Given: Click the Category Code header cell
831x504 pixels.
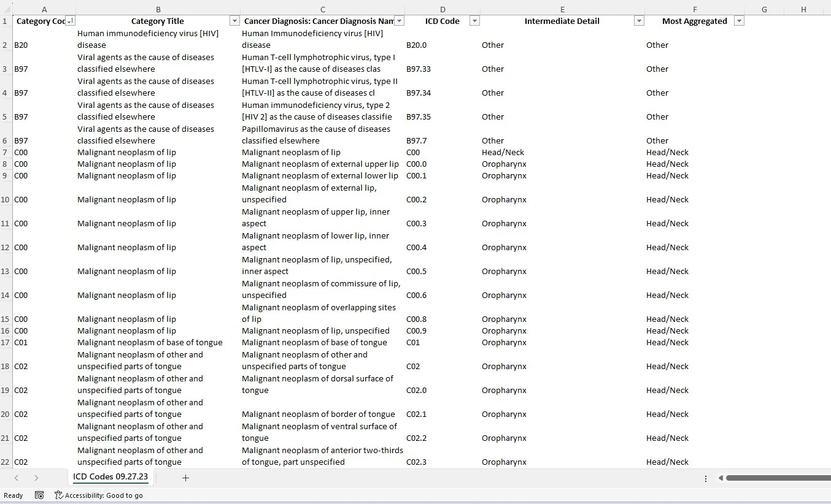Looking at the screenshot, I should (44, 21).
